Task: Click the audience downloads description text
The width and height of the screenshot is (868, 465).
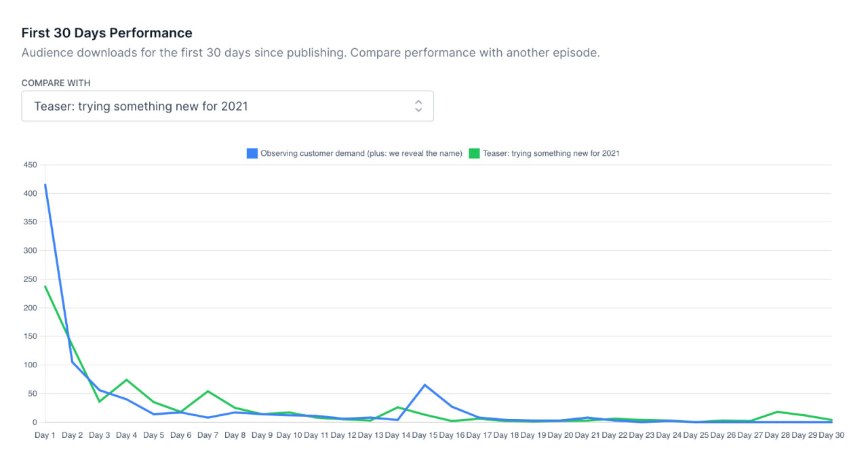Action: pyautogui.click(x=310, y=52)
